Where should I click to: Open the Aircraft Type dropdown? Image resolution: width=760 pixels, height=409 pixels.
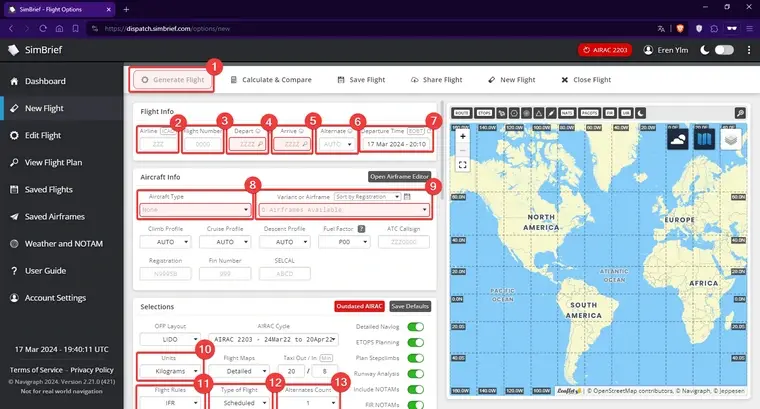(195, 210)
